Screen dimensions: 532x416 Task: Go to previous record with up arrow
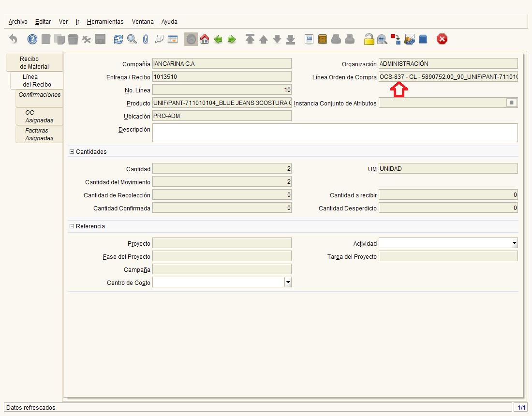(x=264, y=39)
